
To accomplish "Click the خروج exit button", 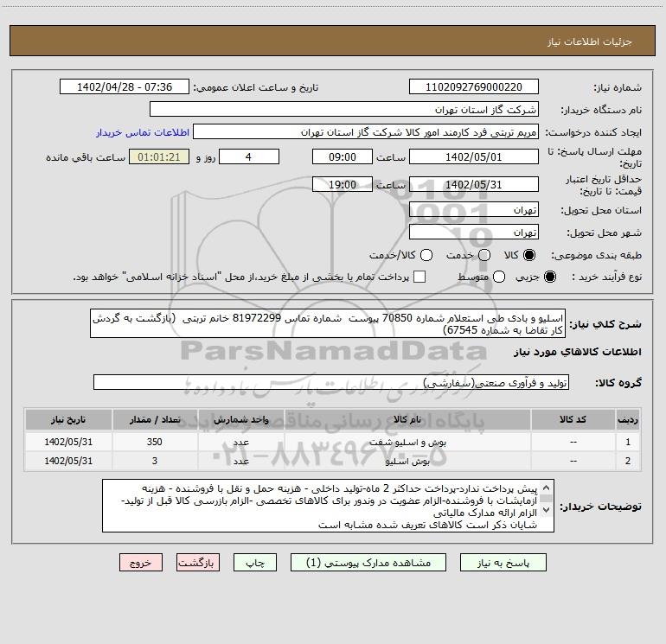I will [141, 563].
